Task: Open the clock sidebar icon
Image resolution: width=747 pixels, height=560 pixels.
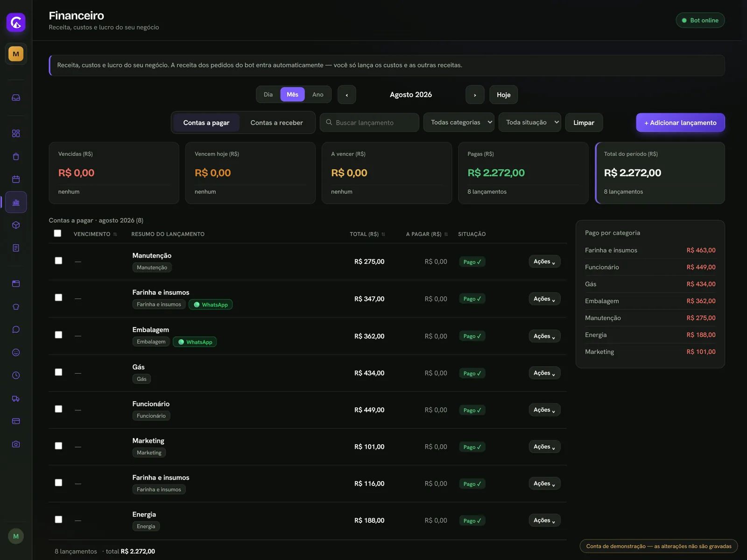Action: point(16,375)
